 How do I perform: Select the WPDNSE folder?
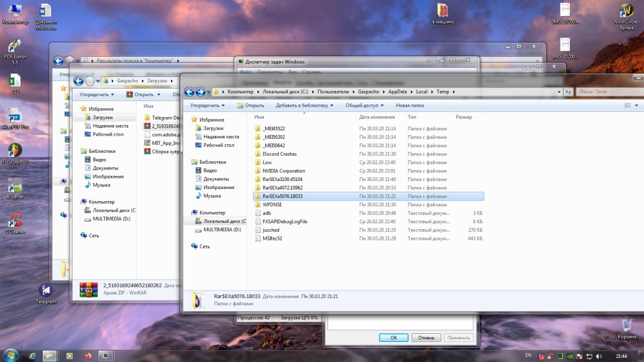[x=272, y=205]
